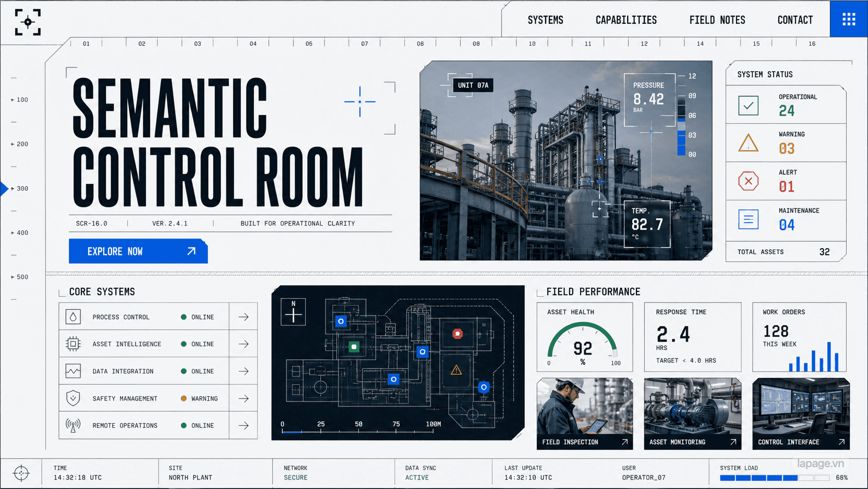Click the Unit 07A label on plant image
This screenshot has width=868, height=489.
[x=473, y=85]
